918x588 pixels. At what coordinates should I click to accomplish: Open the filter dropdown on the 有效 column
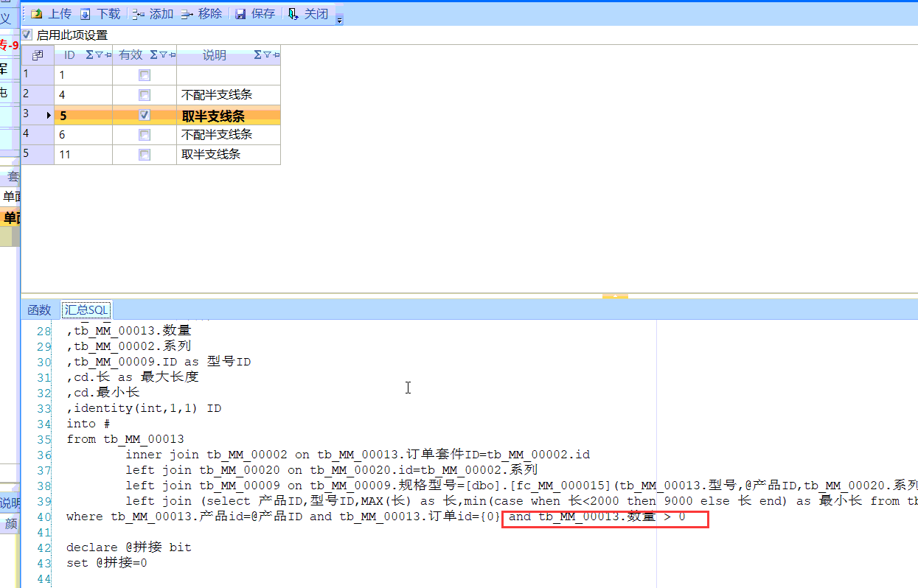[x=163, y=55]
